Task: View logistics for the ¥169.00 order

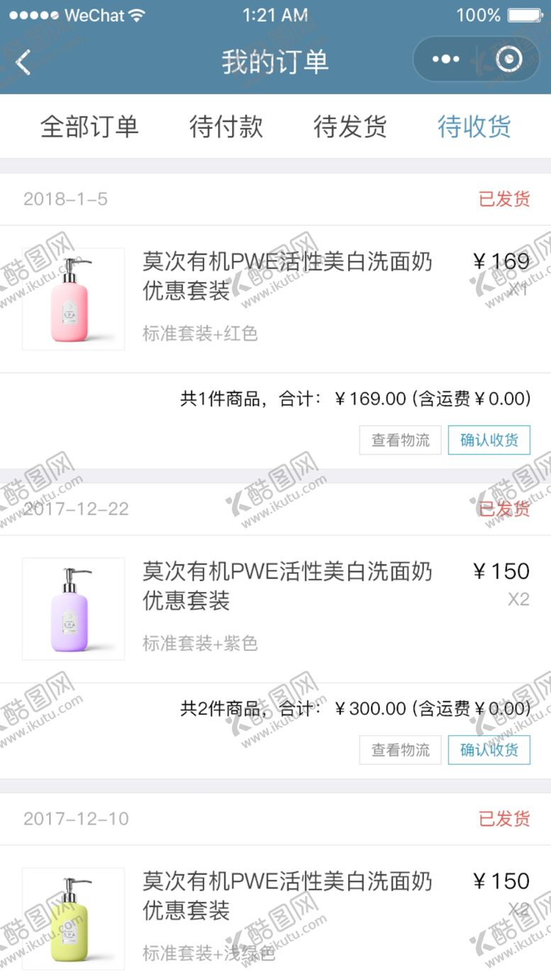Action: tap(401, 440)
